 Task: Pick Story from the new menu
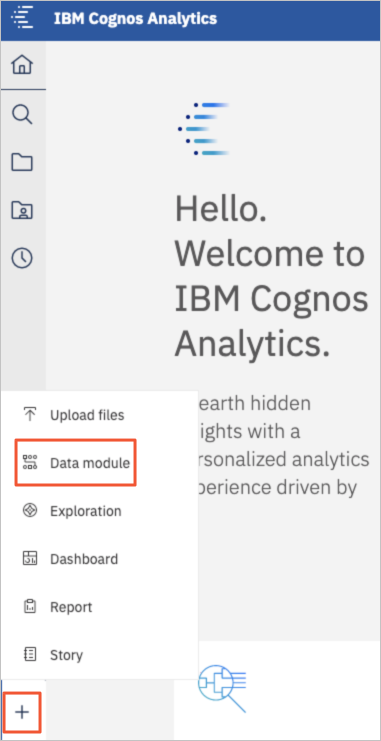coord(99,655)
